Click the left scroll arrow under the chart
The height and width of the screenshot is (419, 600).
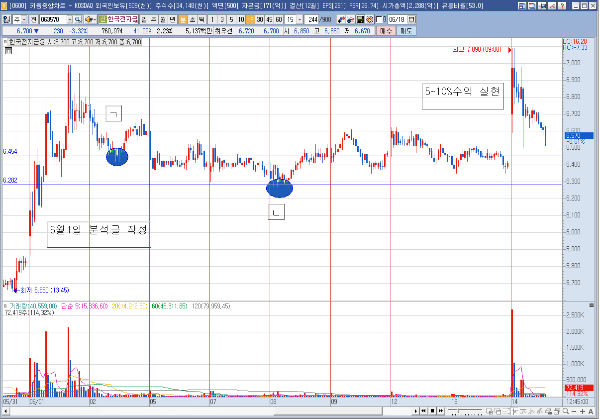[x=6, y=411]
